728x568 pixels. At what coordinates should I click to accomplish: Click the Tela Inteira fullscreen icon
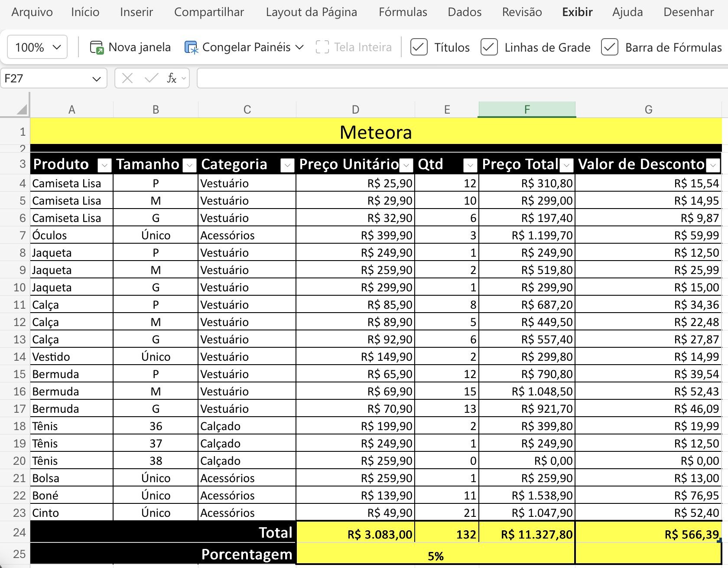[322, 47]
